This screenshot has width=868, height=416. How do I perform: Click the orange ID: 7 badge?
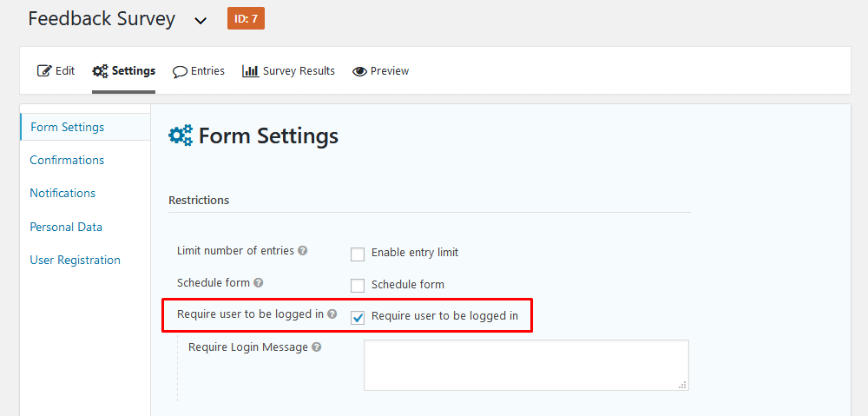[x=246, y=19]
